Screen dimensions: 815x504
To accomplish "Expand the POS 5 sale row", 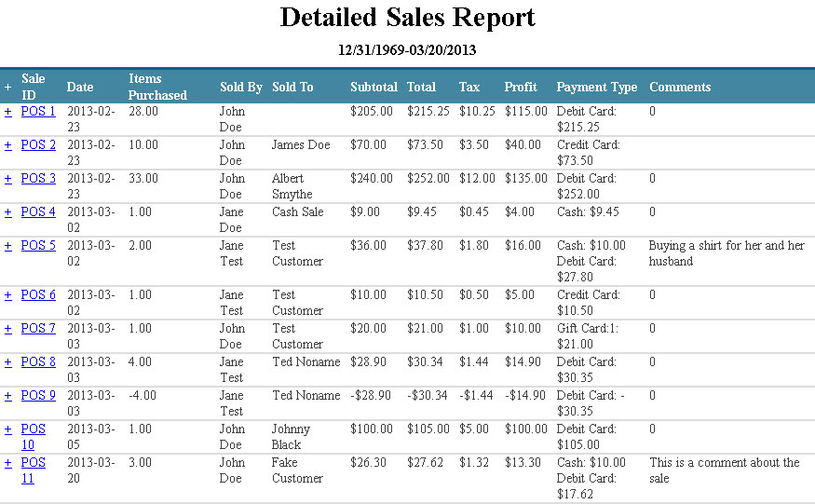I will coord(7,246).
